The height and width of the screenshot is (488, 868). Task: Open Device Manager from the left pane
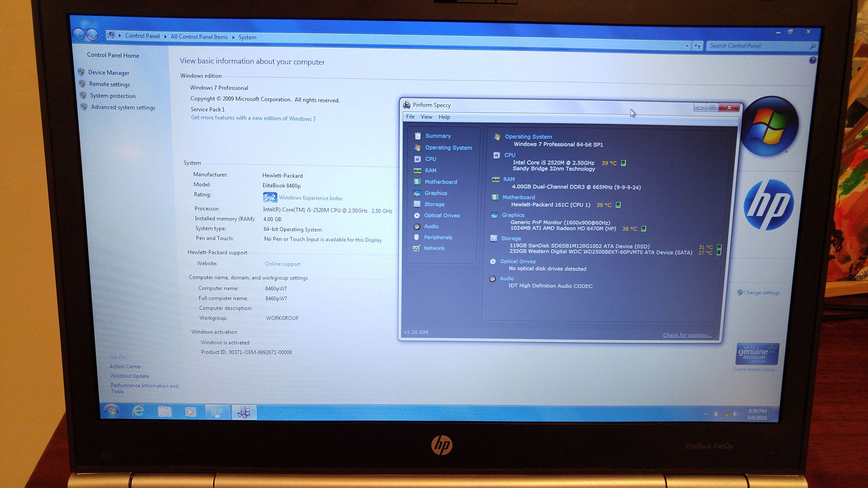(108, 73)
